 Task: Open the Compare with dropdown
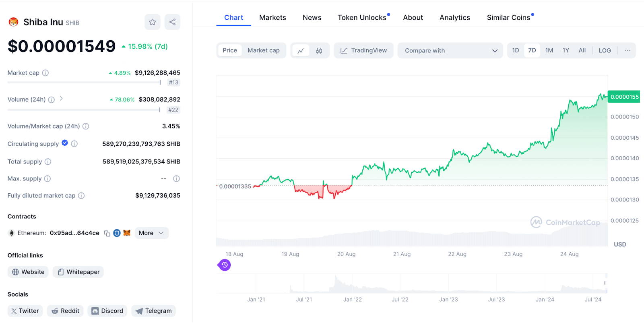click(450, 51)
